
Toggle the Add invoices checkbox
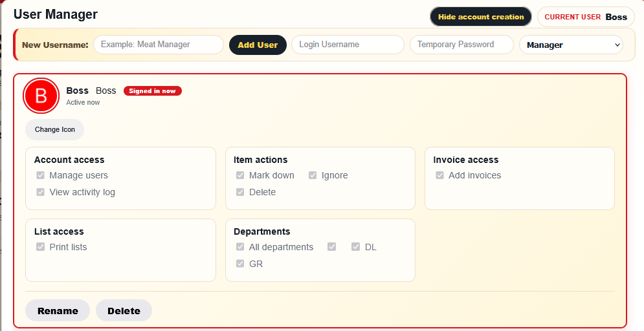(x=440, y=176)
